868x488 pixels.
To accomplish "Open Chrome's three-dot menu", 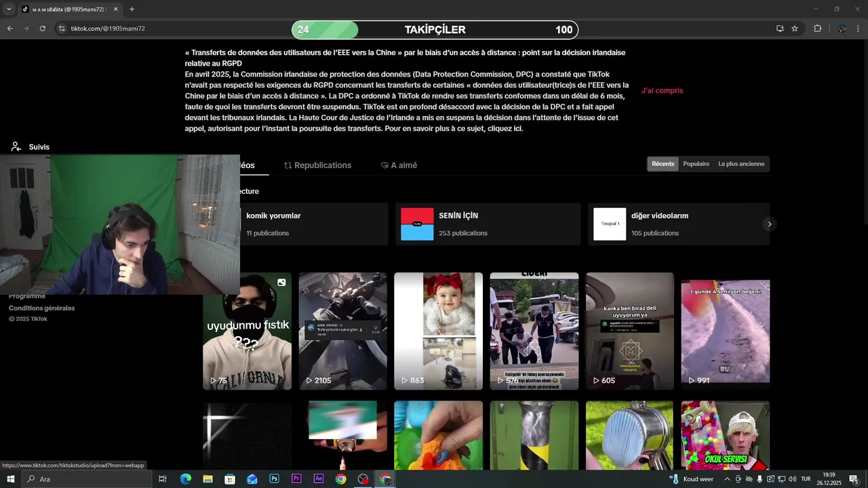I will click(x=859, y=28).
